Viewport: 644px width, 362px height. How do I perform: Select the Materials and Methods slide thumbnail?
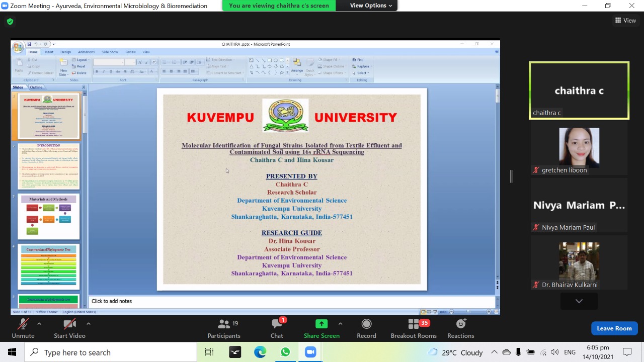(49, 217)
